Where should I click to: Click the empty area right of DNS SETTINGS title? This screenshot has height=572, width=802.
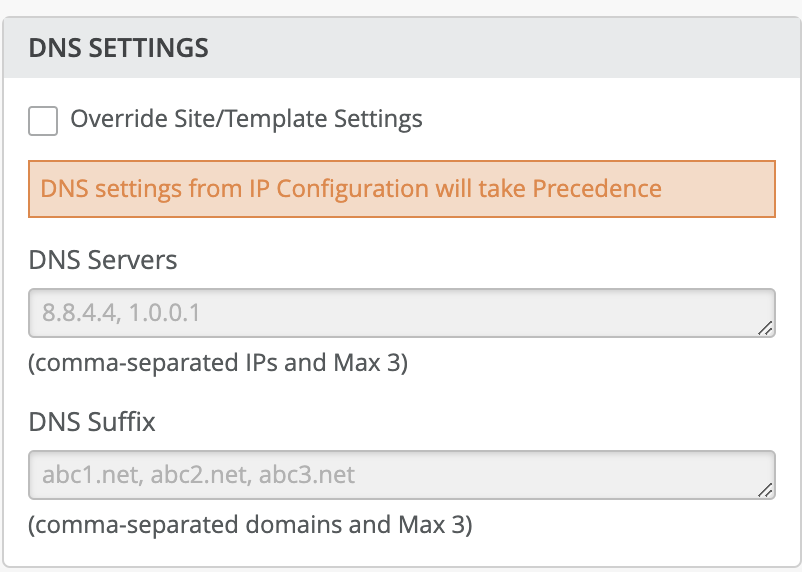tap(500, 48)
